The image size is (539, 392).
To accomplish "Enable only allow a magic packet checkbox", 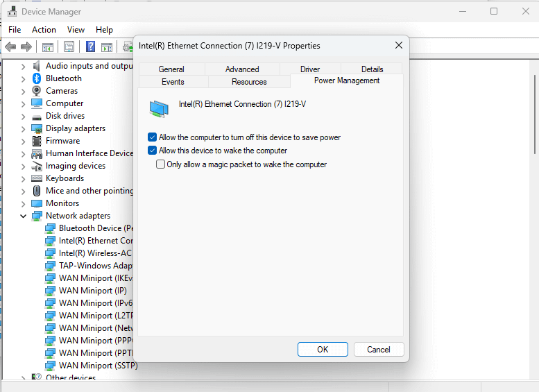I will [161, 164].
